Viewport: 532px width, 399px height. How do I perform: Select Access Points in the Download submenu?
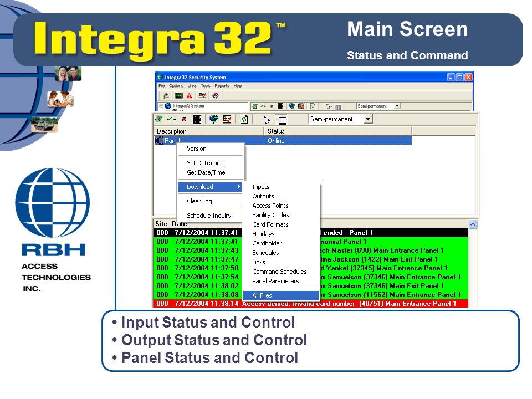pos(281,206)
